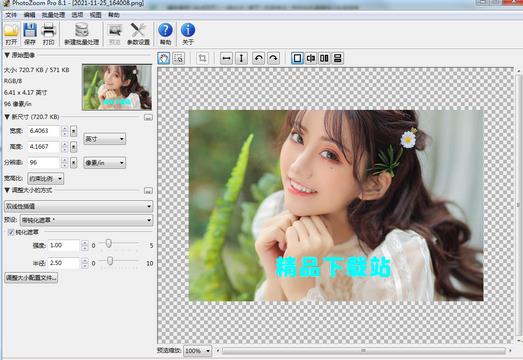Switch to split-line compare preview layout
The image size is (523, 360).
click(311, 58)
